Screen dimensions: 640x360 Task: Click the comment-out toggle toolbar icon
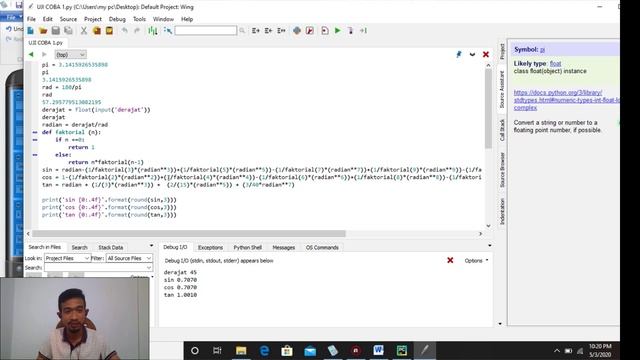coord(281,31)
